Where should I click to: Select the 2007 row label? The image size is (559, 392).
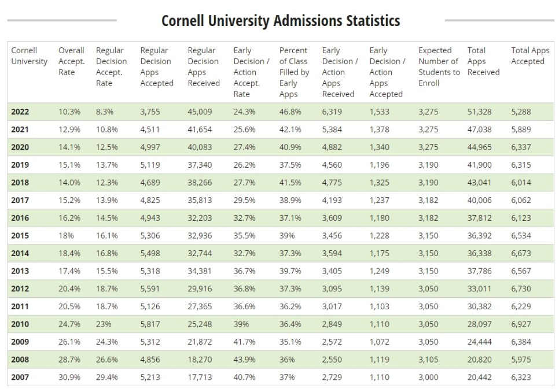click(x=20, y=378)
